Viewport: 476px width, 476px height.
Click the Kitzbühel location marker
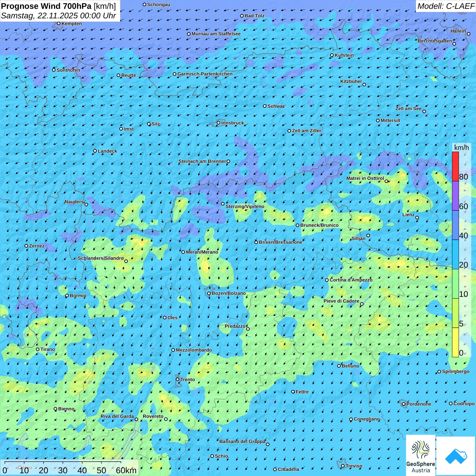click(364, 85)
